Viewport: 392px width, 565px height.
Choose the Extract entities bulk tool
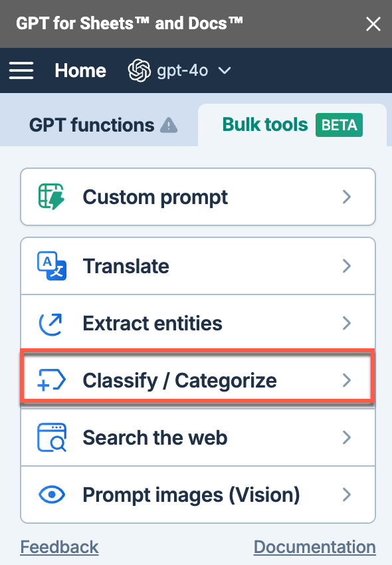click(x=198, y=323)
